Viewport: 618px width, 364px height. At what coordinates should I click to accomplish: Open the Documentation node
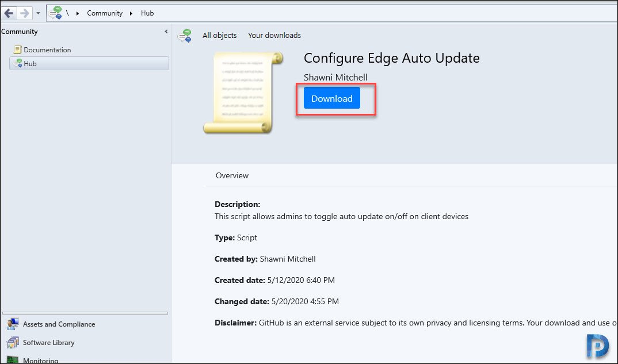(47, 49)
